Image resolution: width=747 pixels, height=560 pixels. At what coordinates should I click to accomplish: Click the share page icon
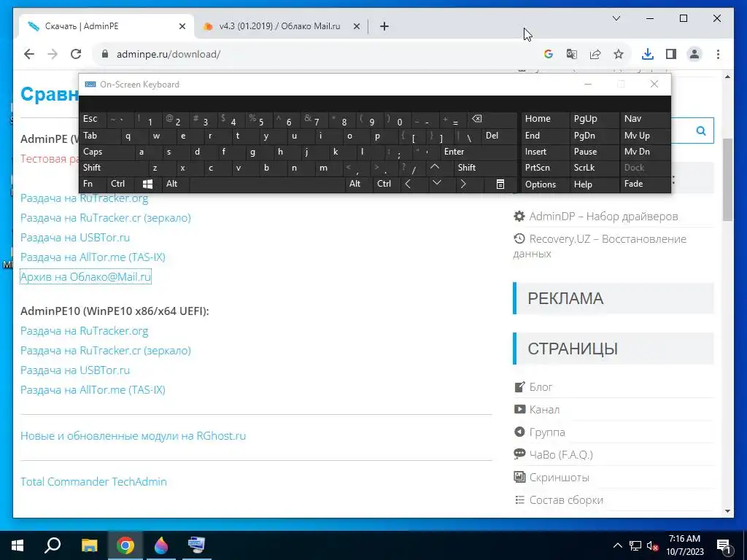pyautogui.click(x=595, y=54)
